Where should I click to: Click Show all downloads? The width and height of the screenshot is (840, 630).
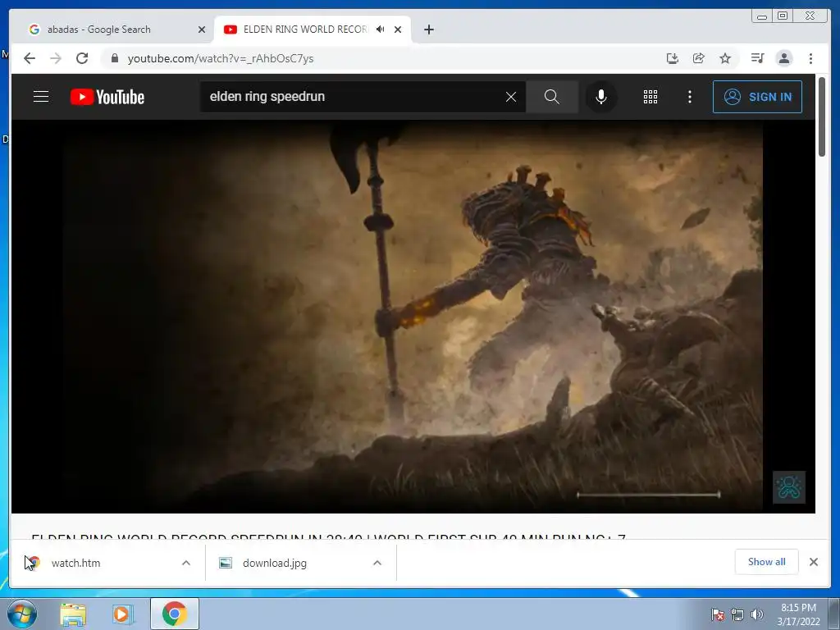pos(767,561)
